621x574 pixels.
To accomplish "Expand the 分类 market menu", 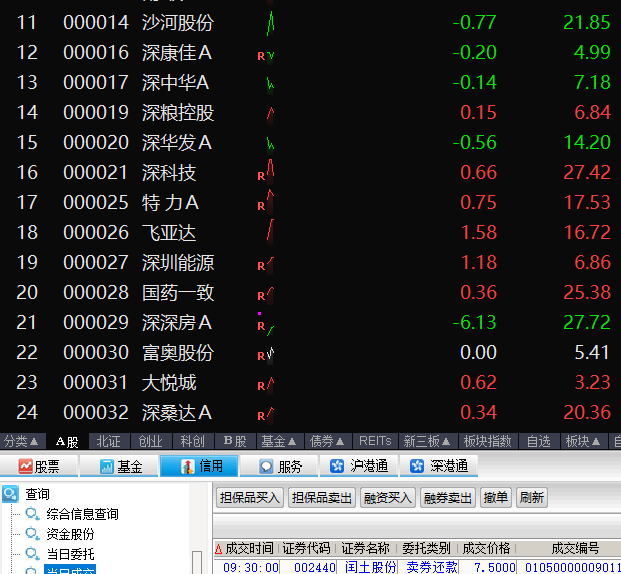I will coord(21,441).
